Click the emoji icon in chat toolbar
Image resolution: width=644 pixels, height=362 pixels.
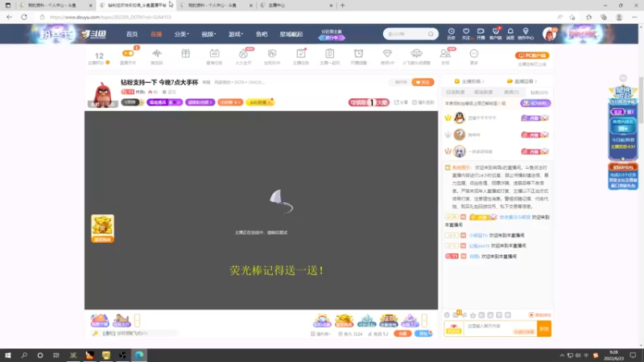(x=447, y=315)
